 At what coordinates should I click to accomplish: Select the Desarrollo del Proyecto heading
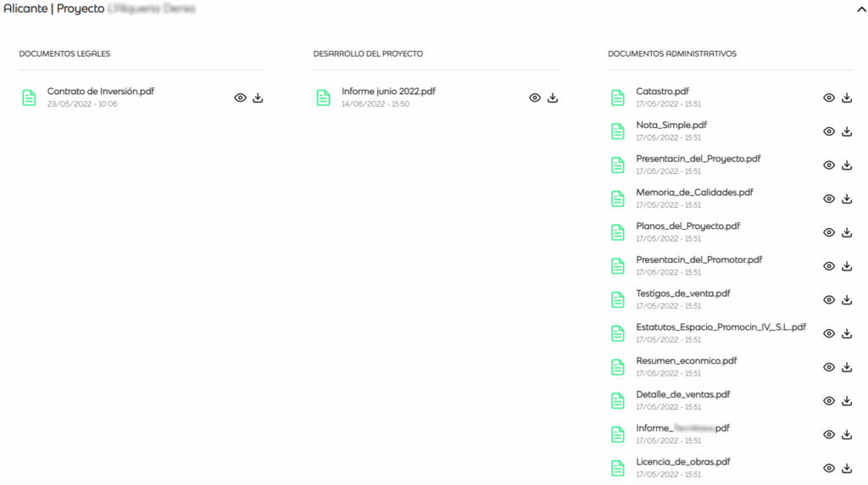click(367, 54)
